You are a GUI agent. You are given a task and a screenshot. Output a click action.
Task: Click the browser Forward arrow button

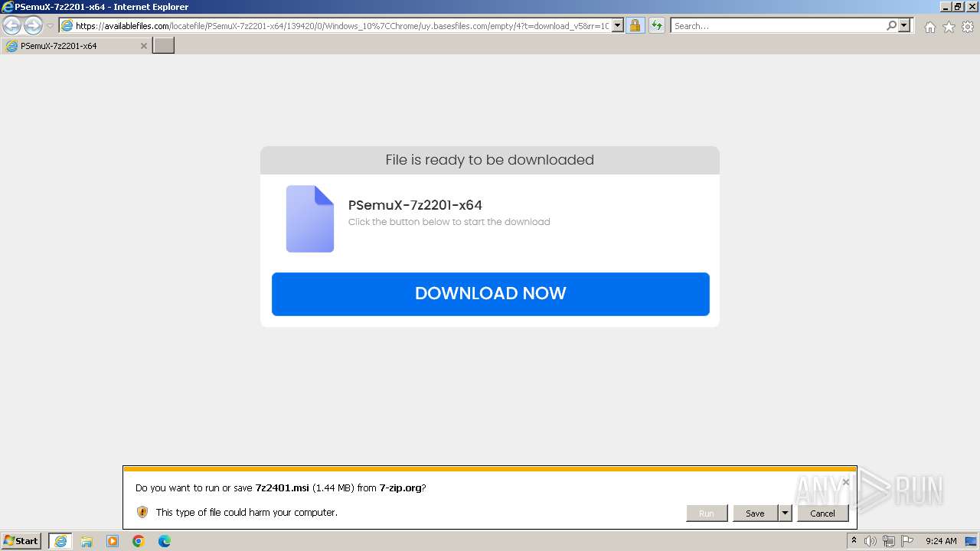tap(33, 25)
